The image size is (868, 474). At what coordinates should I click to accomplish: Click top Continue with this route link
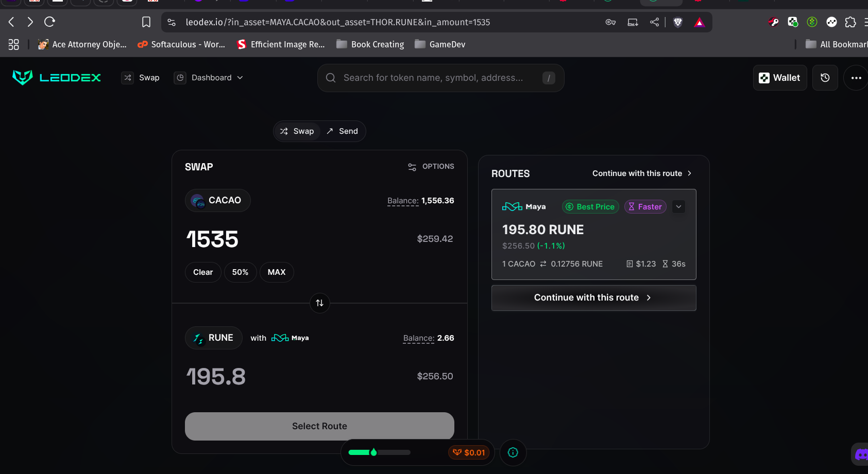click(x=642, y=173)
